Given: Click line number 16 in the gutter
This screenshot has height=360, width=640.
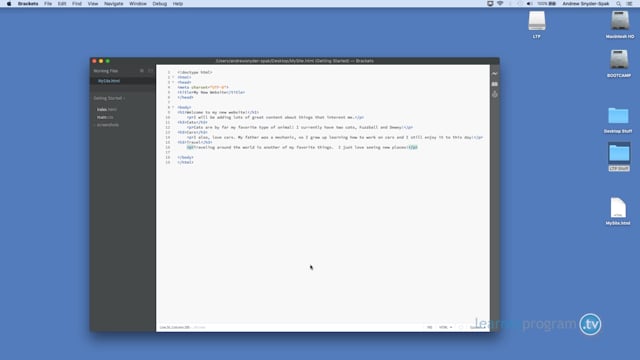Looking at the screenshot, I should (x=168, y=147).
